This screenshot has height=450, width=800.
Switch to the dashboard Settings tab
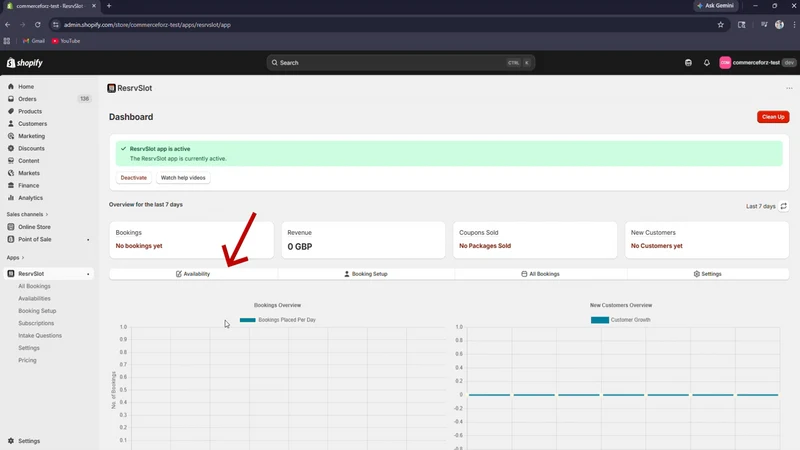click(708, 274)
